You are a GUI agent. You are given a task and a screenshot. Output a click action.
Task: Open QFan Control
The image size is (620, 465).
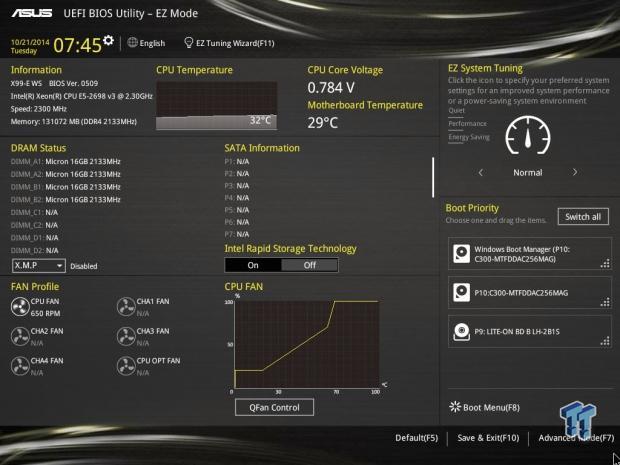tap(274, 407)
